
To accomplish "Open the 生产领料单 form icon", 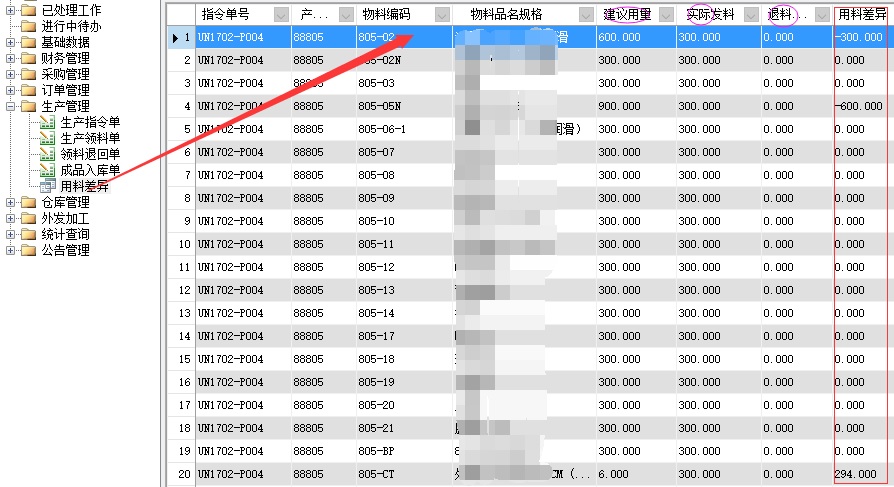I will pyautogui.click(x=46, y=138).
